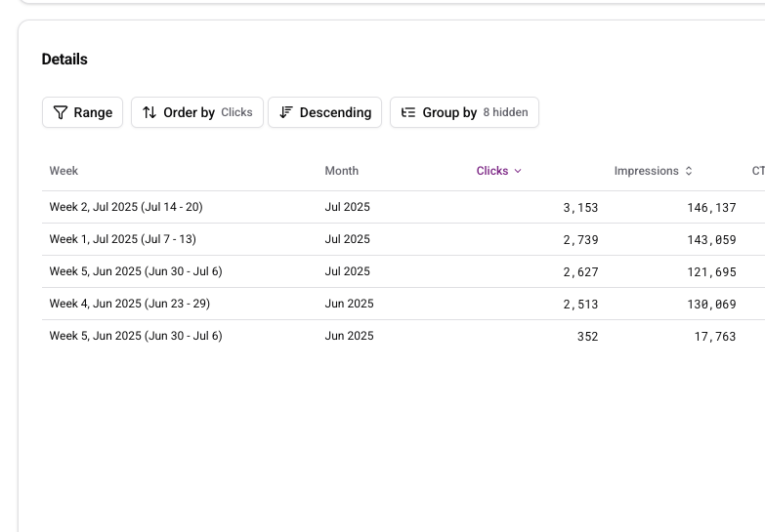Viewport: 765px width, 532px height.
Task: Select the Week 2, Jul 2025 (Jul 14 - 20) row
Action: point(404,207)
